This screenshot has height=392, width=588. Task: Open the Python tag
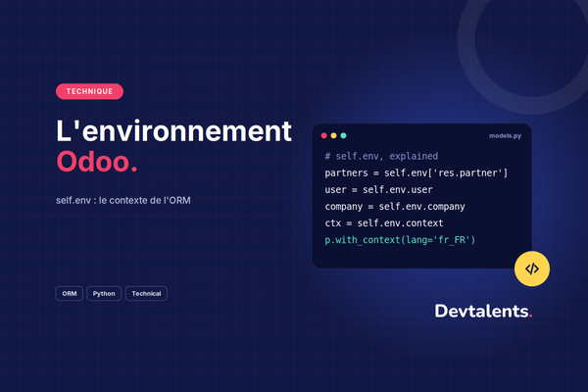104,293
